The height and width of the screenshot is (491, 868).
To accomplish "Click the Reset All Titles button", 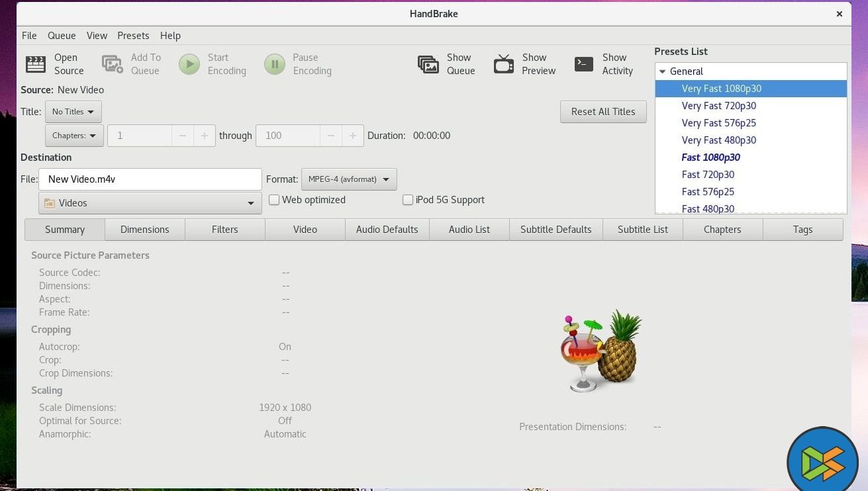I will (x=603, y=112).
